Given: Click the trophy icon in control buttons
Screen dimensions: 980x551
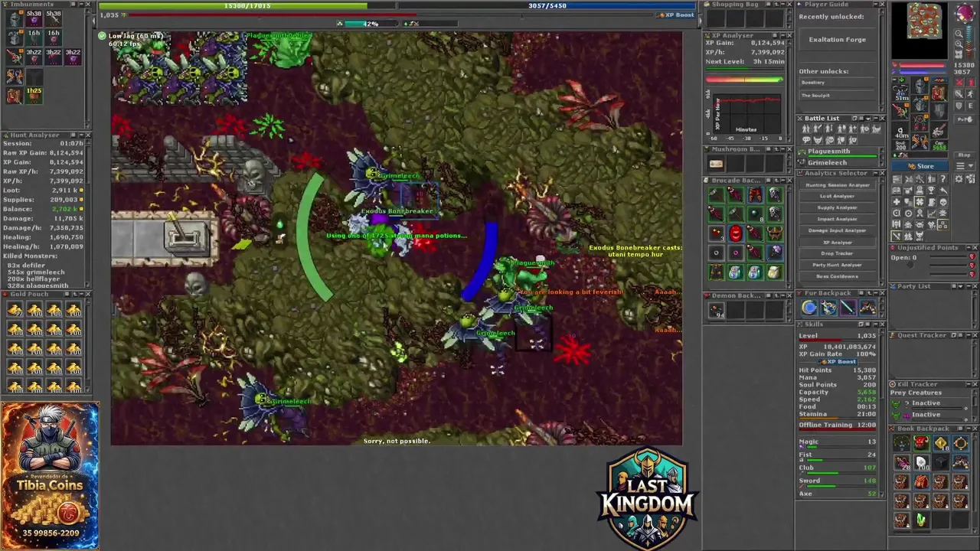Looking at the screenshot, I should (931, 190).
